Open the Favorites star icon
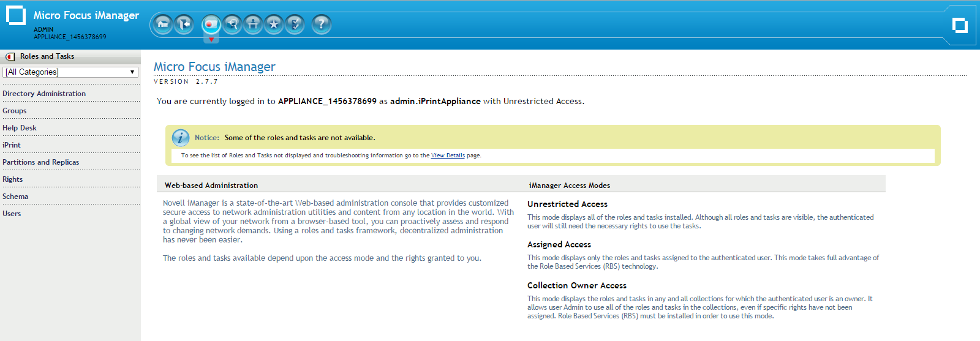Image resolution: width=980 pixels, height=341 pixels. click(x=274, y=24)
